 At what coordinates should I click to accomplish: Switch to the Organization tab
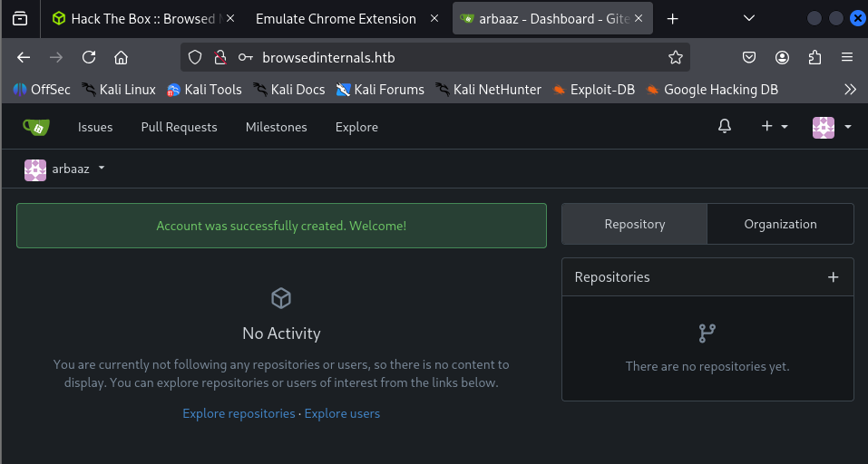click(780, 224)
